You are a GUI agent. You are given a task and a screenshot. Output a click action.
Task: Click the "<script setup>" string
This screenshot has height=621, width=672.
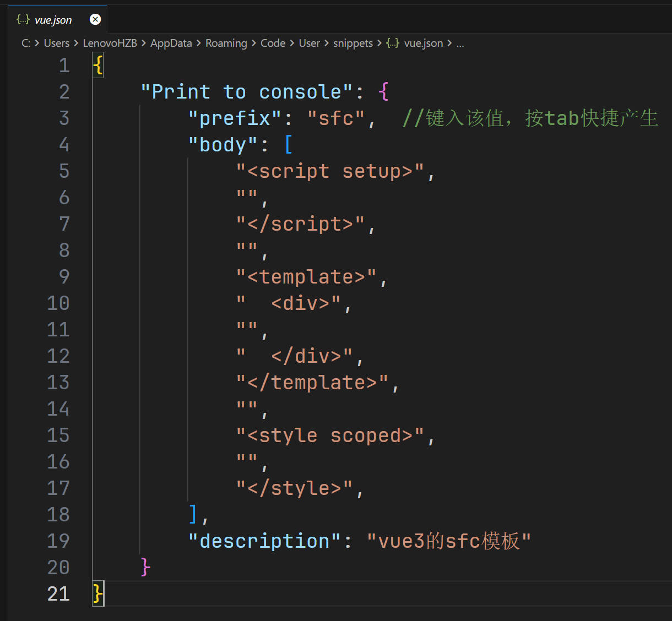click(x=330, y=171)
